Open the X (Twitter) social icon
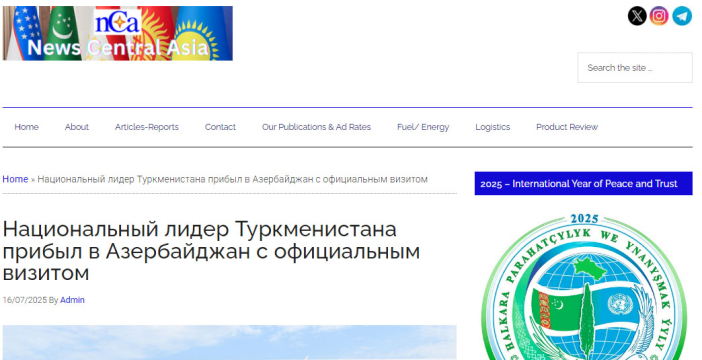 pyautogui.click(x=637, y=16)
